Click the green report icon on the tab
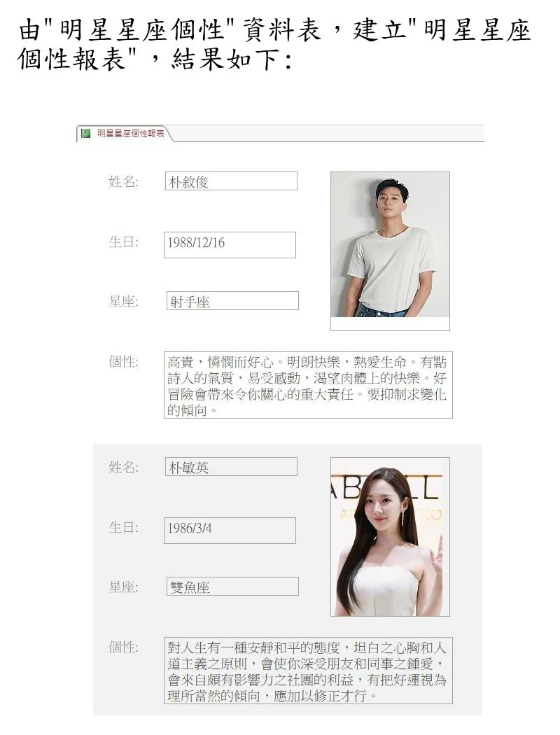The height and width of the screenshot is (735, 560). click(x=85, y=134)
